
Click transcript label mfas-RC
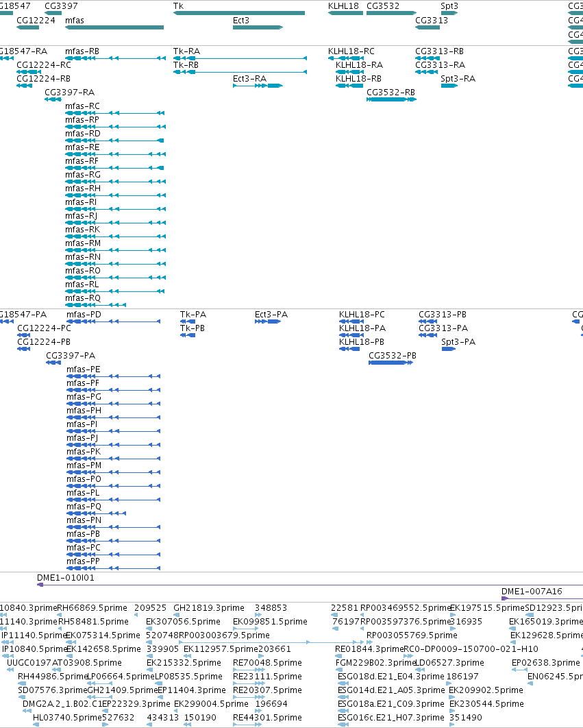82,106
